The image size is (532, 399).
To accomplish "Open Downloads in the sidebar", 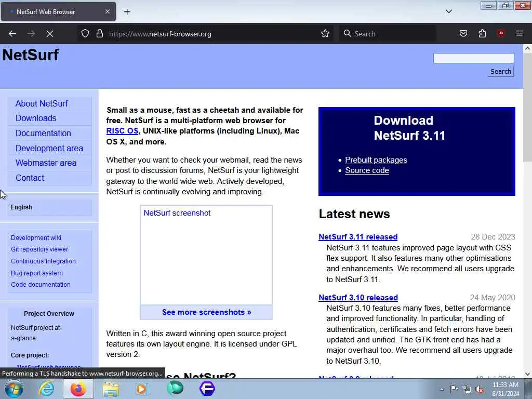I will click(36, 118).
